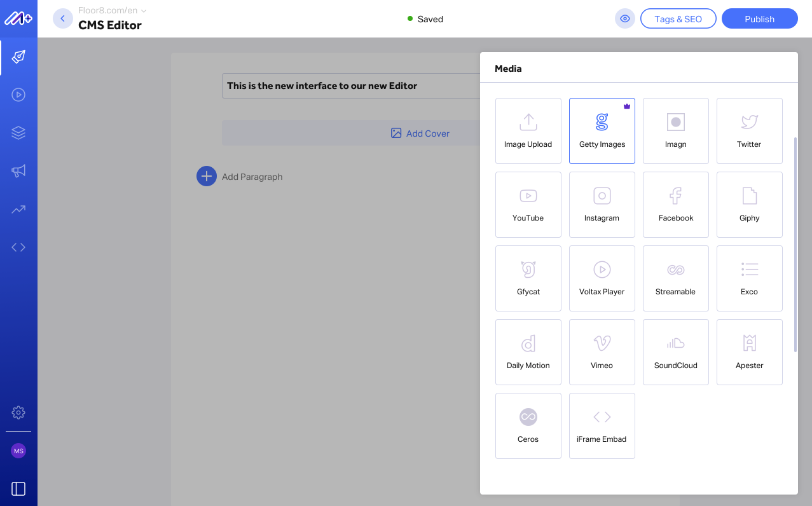Select the Image Upload media option

(x=528, y=131)
